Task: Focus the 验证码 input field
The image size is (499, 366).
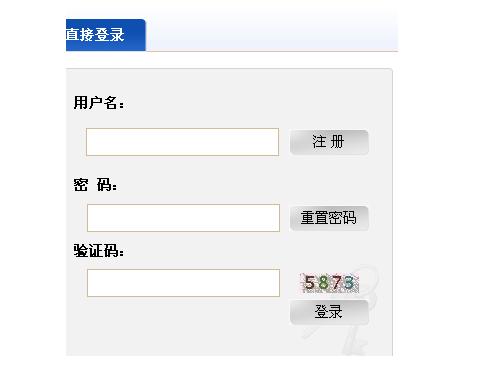Action: click(x=183, y=283)
